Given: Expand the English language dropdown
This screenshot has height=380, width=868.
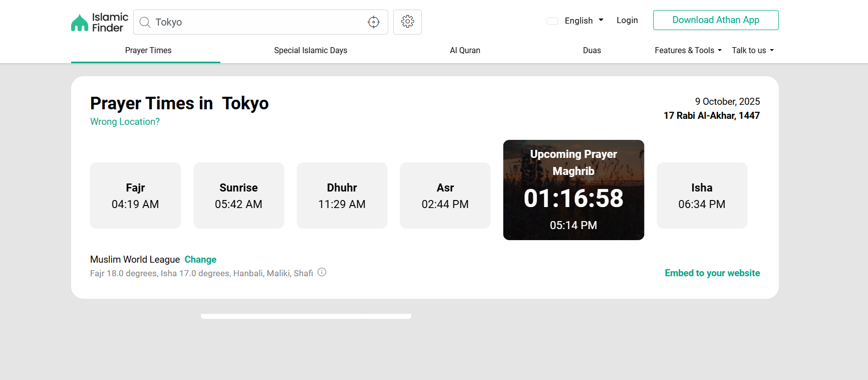Looking at the screenshot, I should (584, 21).
